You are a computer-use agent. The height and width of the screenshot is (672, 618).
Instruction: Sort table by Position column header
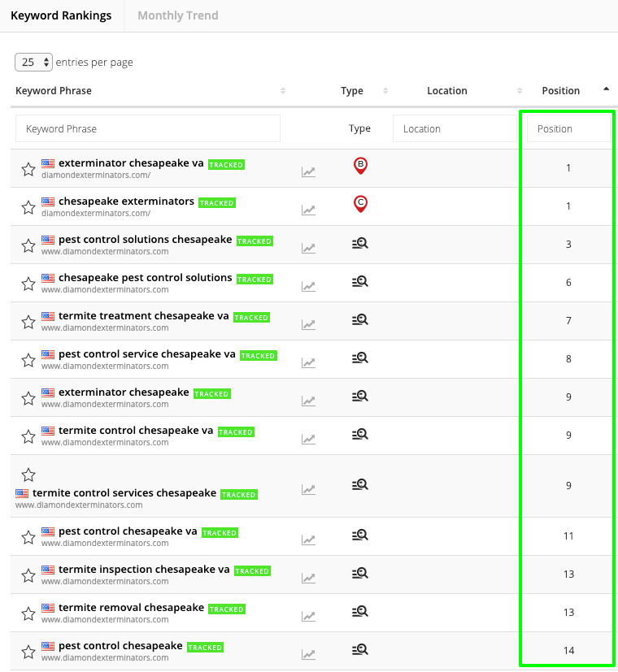point(561,91)
